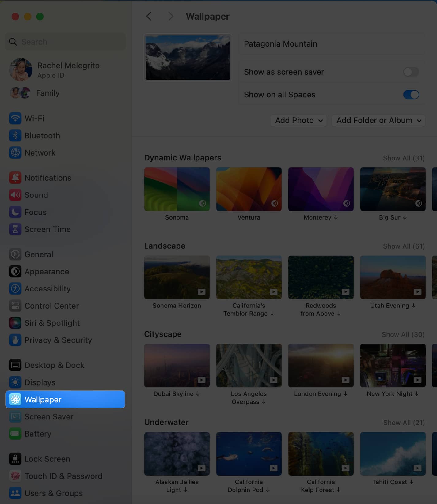The width and height of the screenshot is (437, 504).
Task: Pick Los Angeles Overpass wallpaper
Action: pyautogui.click(x=249, y=365)
